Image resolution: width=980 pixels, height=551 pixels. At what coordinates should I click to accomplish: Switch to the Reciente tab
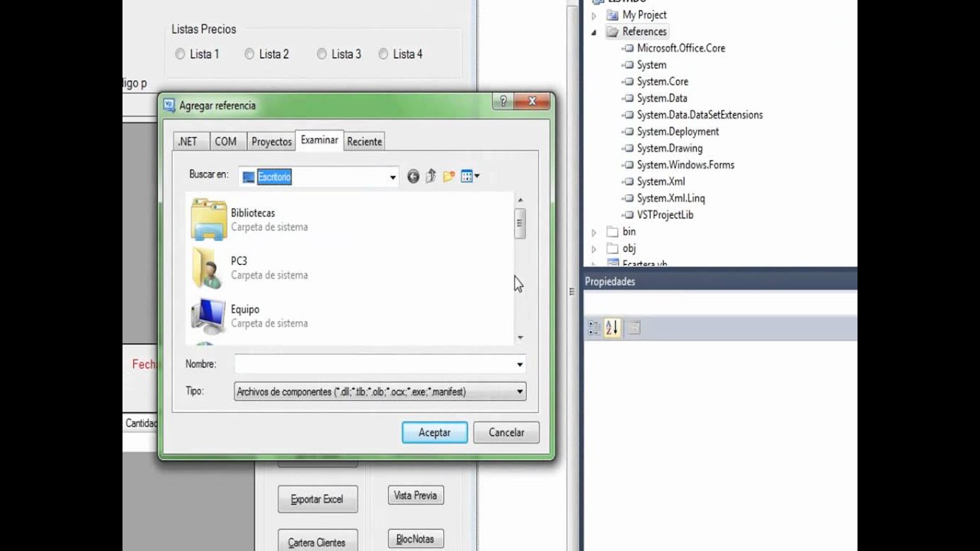[x=364, y=142]
